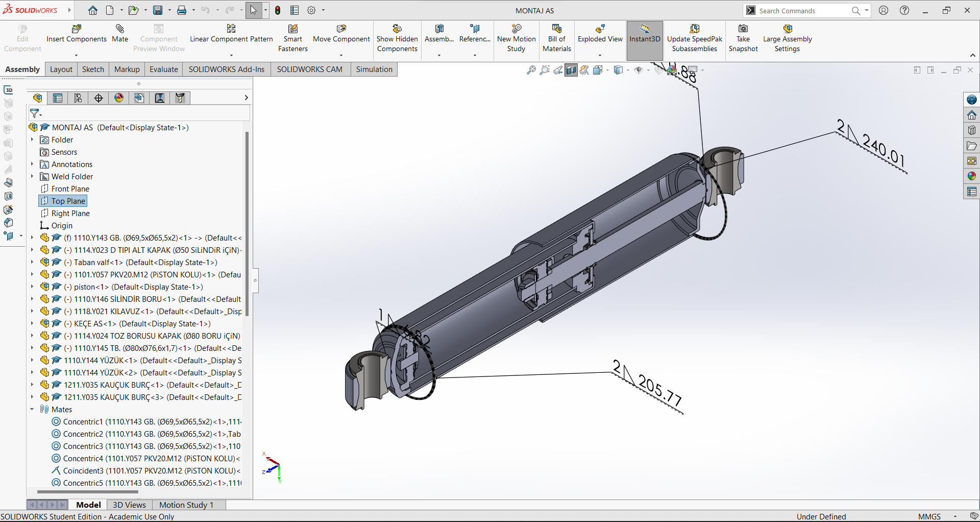
Task: Collapse the Mates folder
Action: (32, 410)
